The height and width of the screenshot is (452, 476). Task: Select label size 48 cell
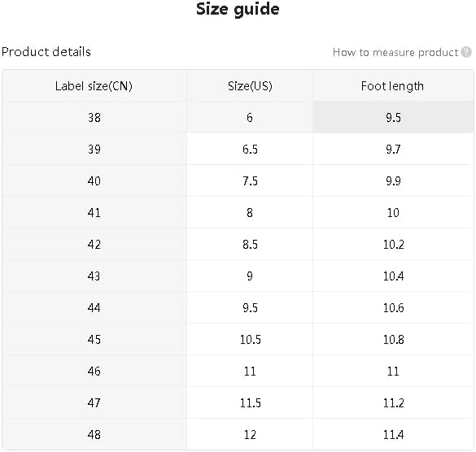point(94,435)
